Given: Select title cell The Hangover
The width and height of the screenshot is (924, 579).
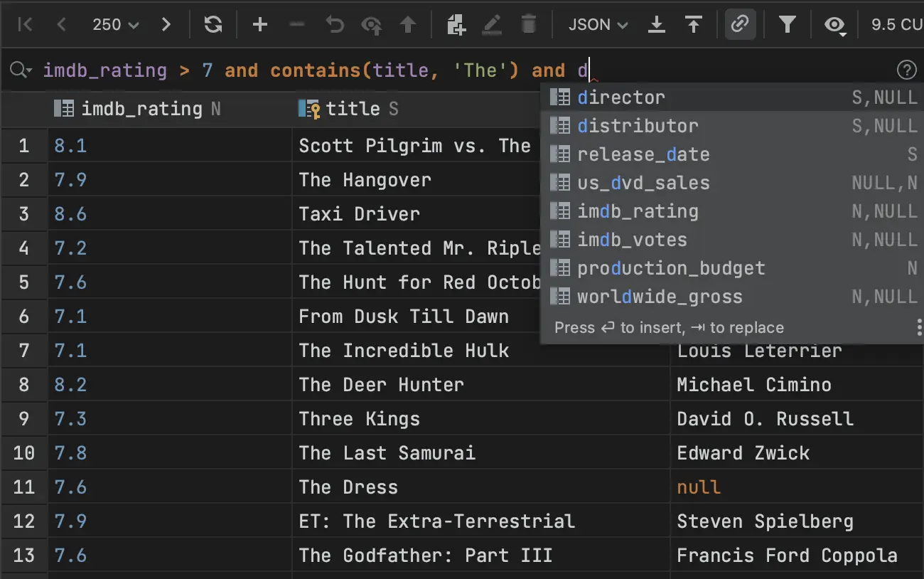Looking at the screenshot, I should (x=417, y=180).
